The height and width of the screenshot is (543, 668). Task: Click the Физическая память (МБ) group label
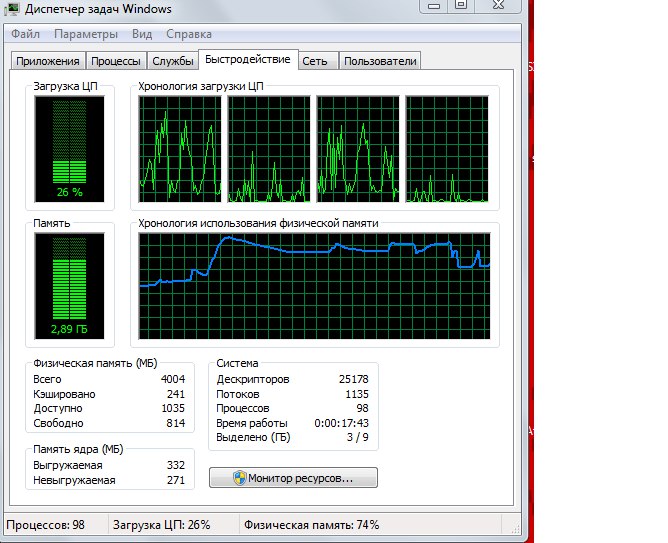[x=95, y=363]
